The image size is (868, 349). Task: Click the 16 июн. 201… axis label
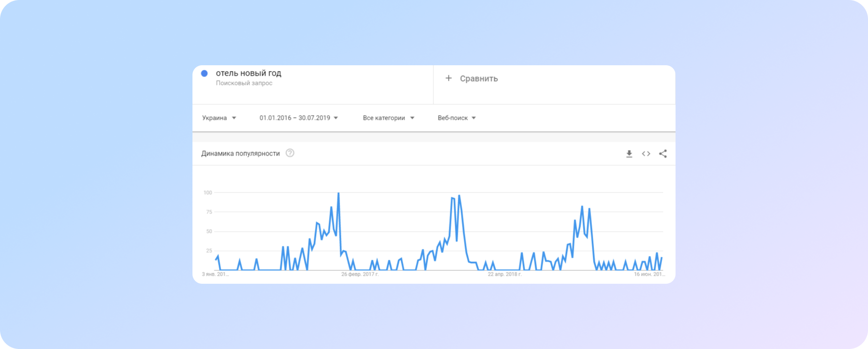tap(649, 274)
